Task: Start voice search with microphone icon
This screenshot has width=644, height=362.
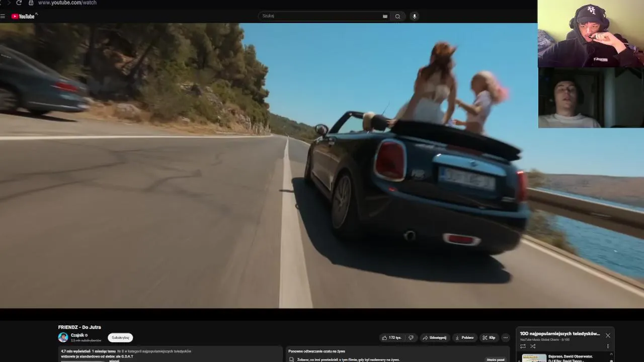Action: coord(415,16)
